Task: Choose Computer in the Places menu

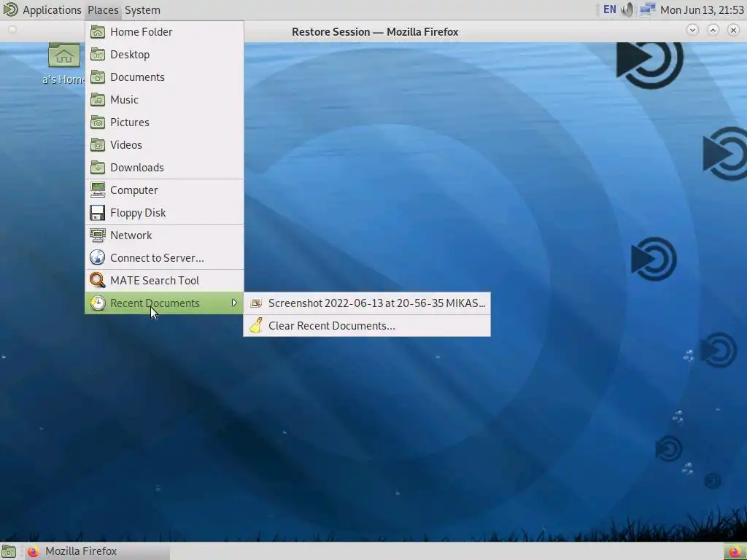Action: 164,190
